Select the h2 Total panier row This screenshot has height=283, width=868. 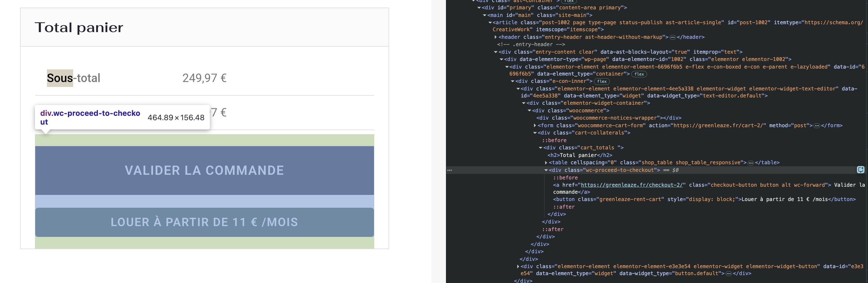tap(579, 155)
